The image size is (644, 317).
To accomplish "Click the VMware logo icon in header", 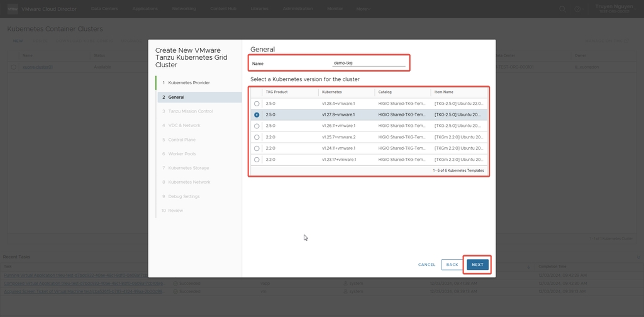I will [x=12, y=9].
